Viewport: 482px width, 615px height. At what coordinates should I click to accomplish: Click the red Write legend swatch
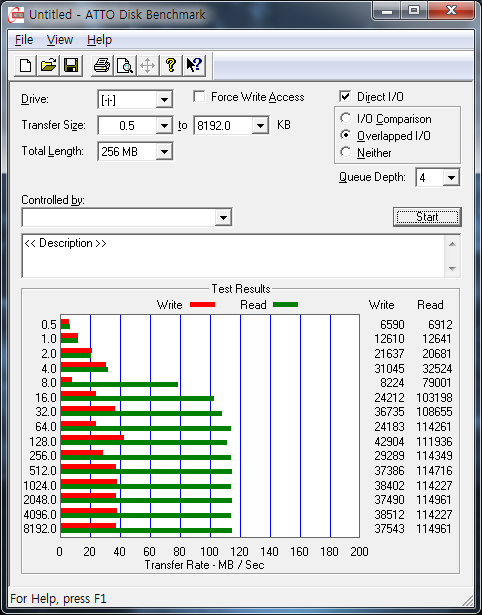[x=202, y=304]
